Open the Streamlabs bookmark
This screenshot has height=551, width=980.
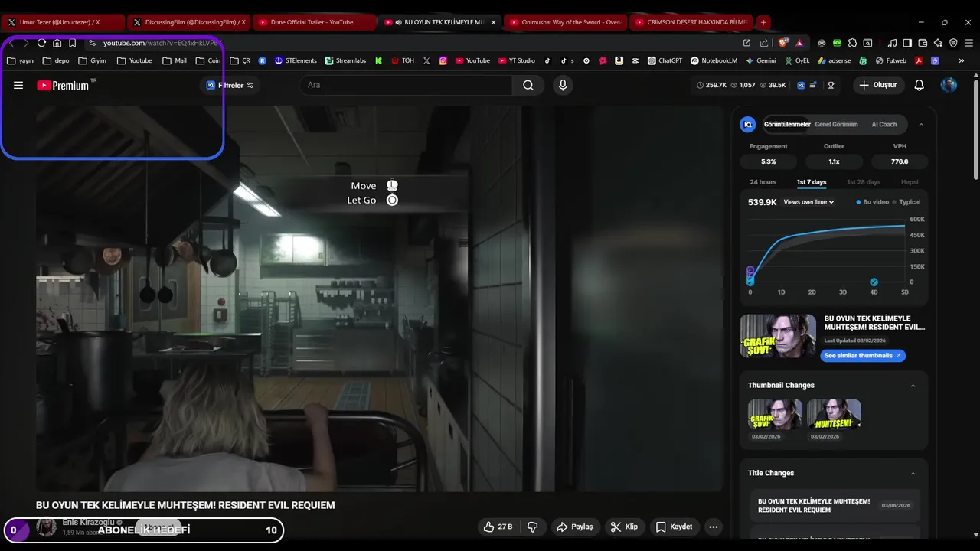tap(345, 60)
